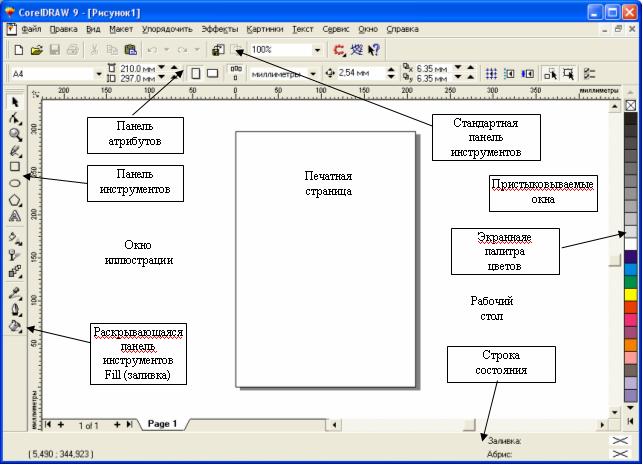The image size is (643, 465).
Task: Open the Эффекты menu
Action: [x=218, y=29]
